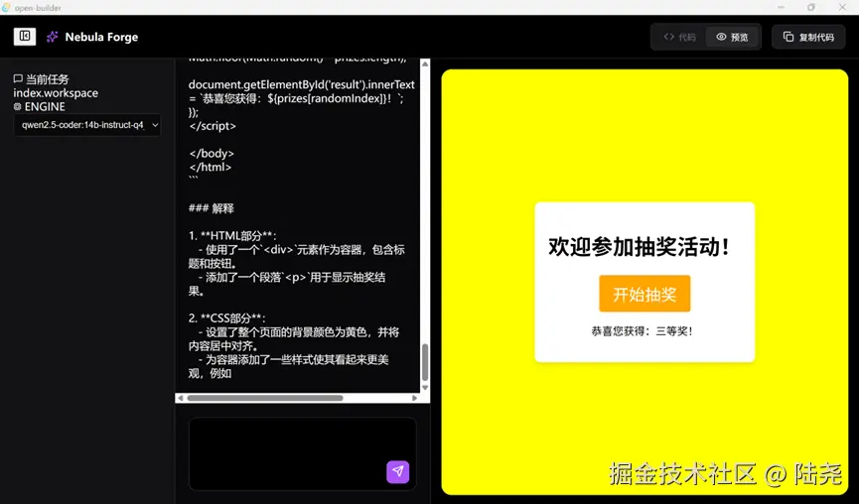The height and width of the screenshot is (504, 859).
Task: Click the angle-brackets icon on 代码 tab
Action: click(x=669, y=37)
